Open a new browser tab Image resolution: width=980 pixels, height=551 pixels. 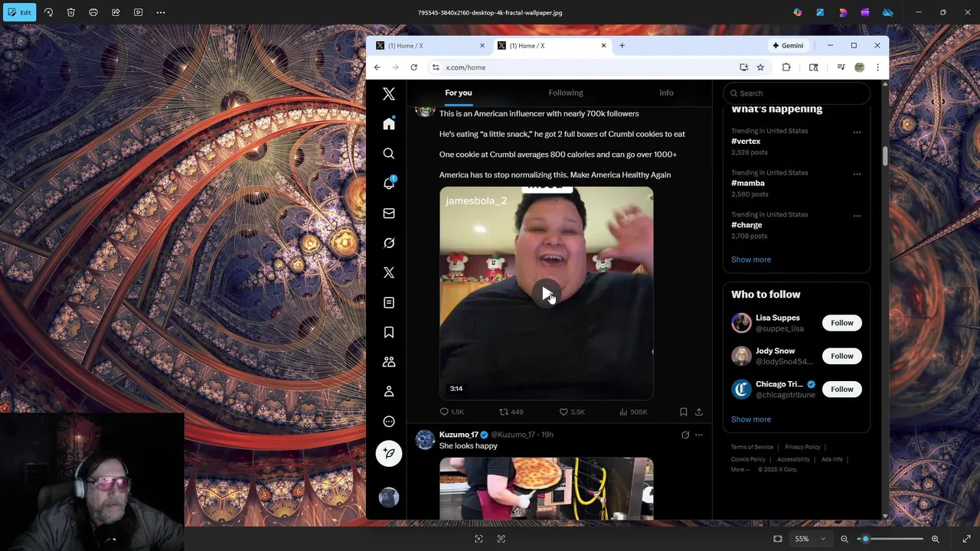(622, 46)
